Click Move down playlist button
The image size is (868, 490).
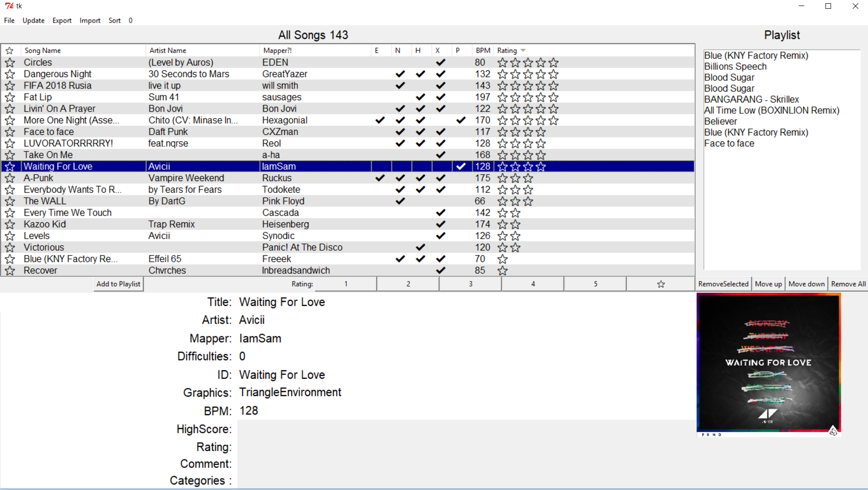tap(807, 284)
